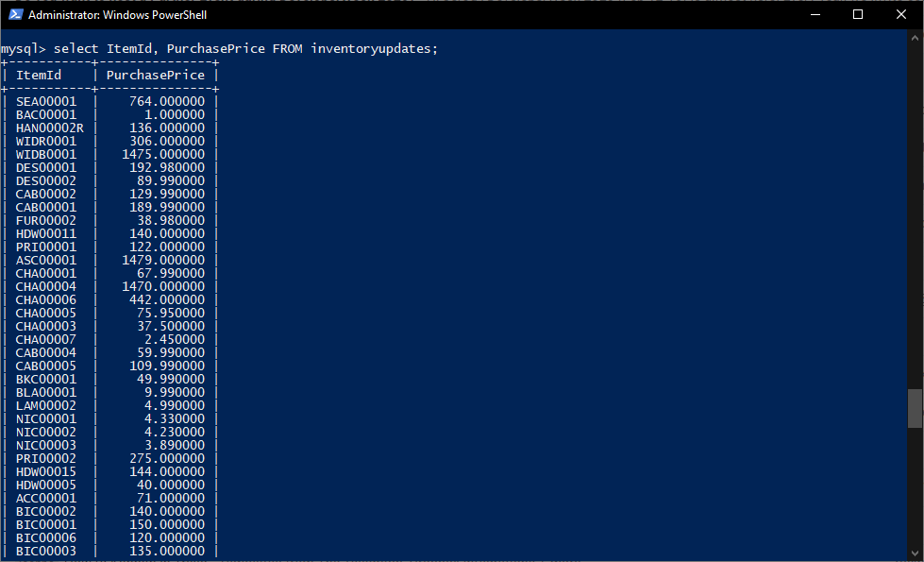
Task: Close the Windows PowerShell window
Action: 900,15
